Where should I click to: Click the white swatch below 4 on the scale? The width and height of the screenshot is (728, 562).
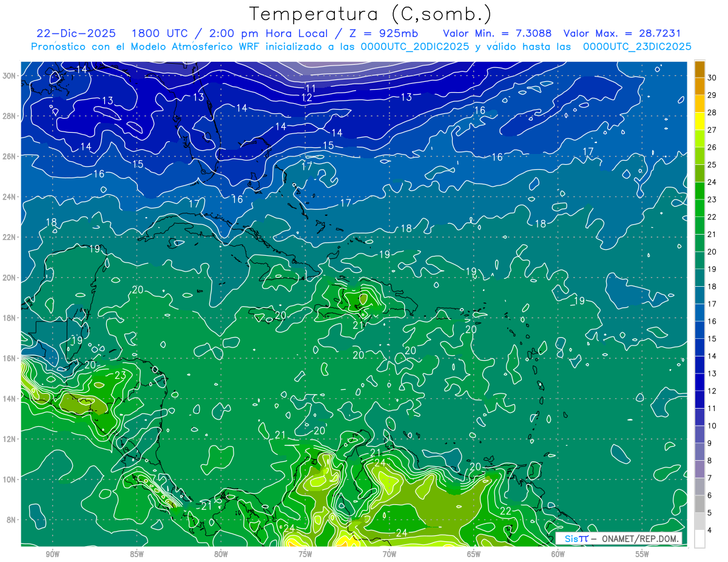pyautogui.click(x=699, y=538)
